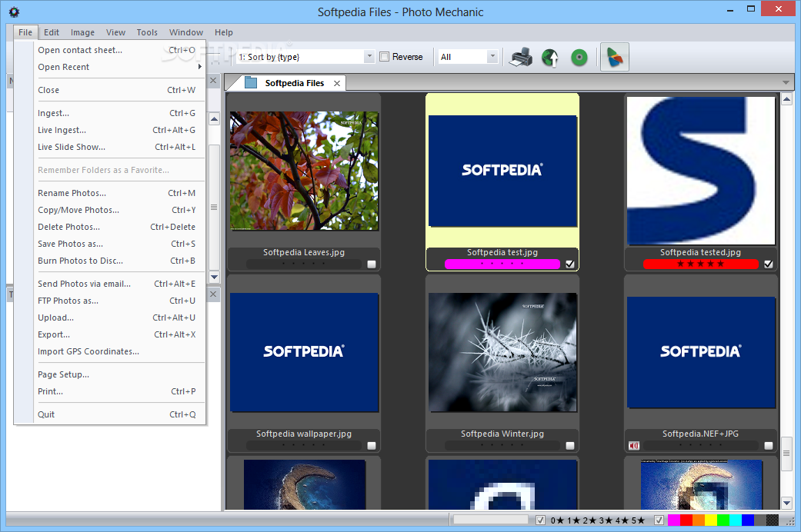The width and height of the screenshot is (801, 532).
Task: Click the contact sheet scroll down arrow
Action: coord(786,504)
